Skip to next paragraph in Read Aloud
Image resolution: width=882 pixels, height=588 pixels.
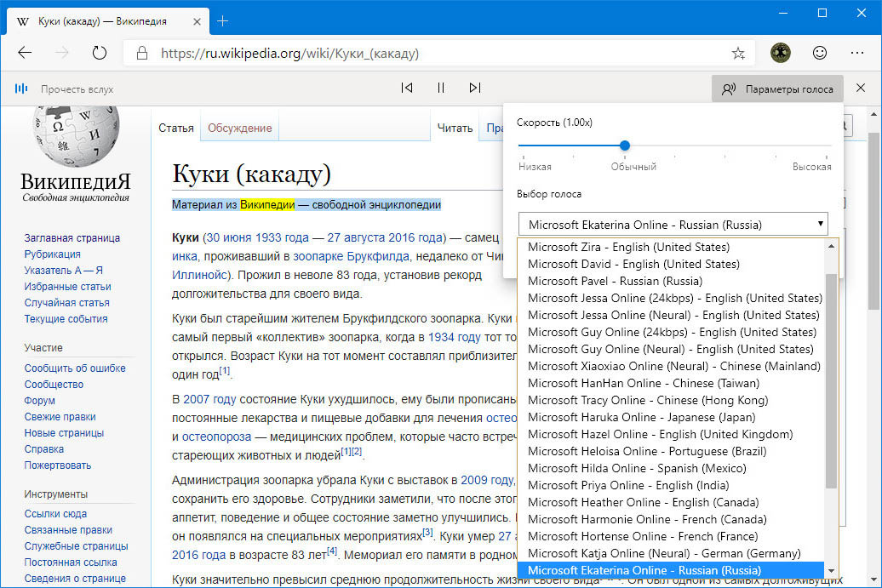point(475,88)
